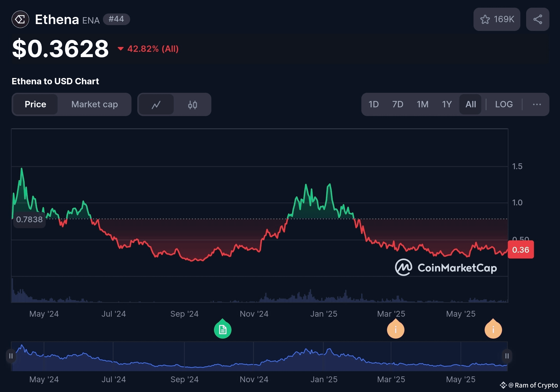Set chart range to All
The height and width of the screenshot is (392, 560).
[x=471, y=104]
